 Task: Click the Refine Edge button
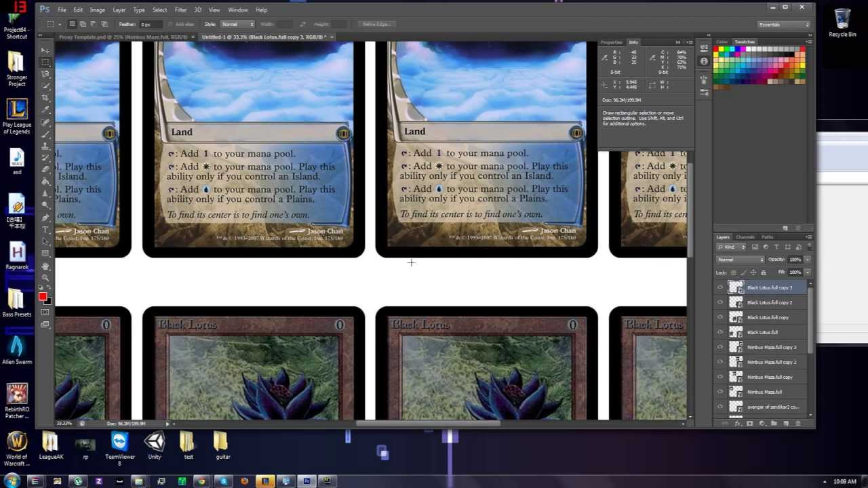[376, 24]
